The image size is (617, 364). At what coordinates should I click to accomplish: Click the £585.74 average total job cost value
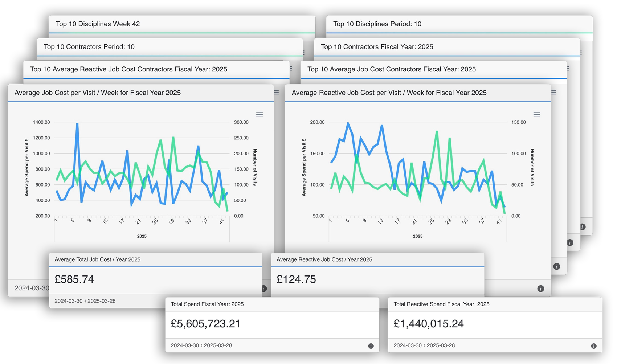tap(74, 279)
